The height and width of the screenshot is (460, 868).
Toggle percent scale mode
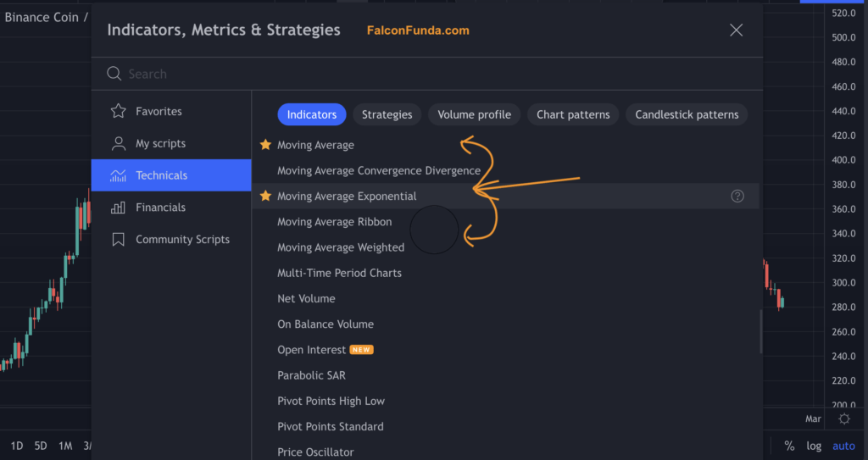pyautogui.click(x=789, y=446)
